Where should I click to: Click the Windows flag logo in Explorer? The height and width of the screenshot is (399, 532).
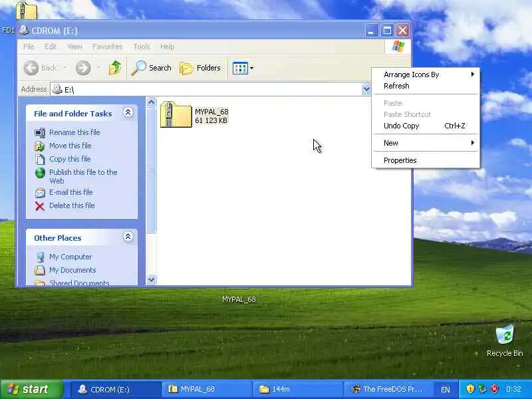coord(398,47)
